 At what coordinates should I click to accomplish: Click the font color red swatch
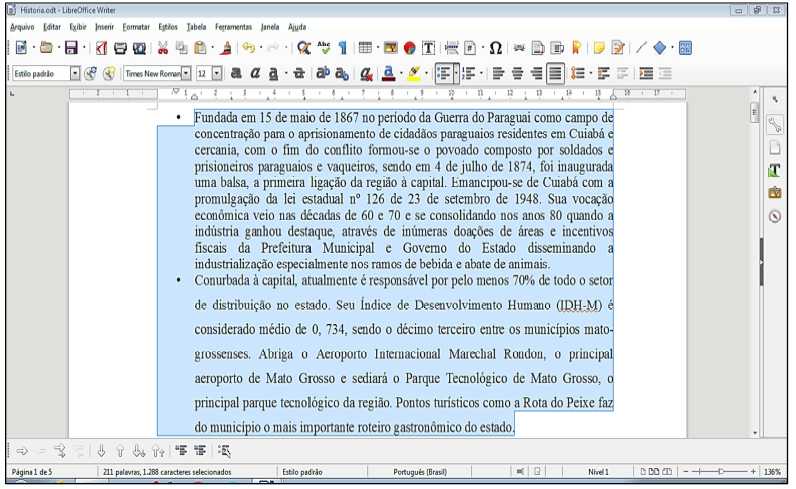389,74
